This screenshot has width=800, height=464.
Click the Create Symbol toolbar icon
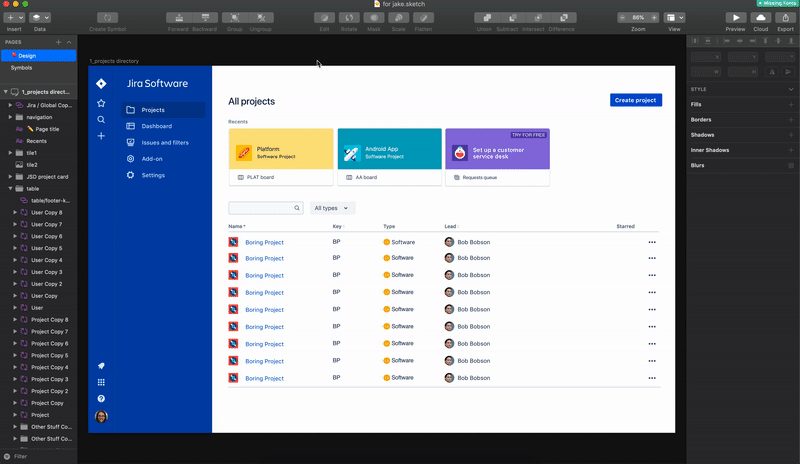(x=107, y=17)
